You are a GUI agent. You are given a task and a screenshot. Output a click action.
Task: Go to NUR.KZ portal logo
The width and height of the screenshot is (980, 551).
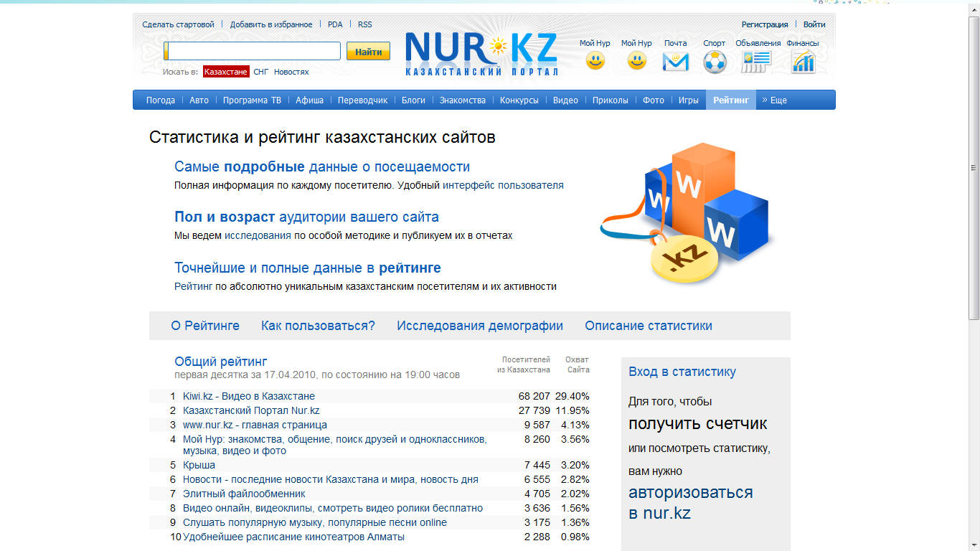pyautogui.click(x=481, y=54)
